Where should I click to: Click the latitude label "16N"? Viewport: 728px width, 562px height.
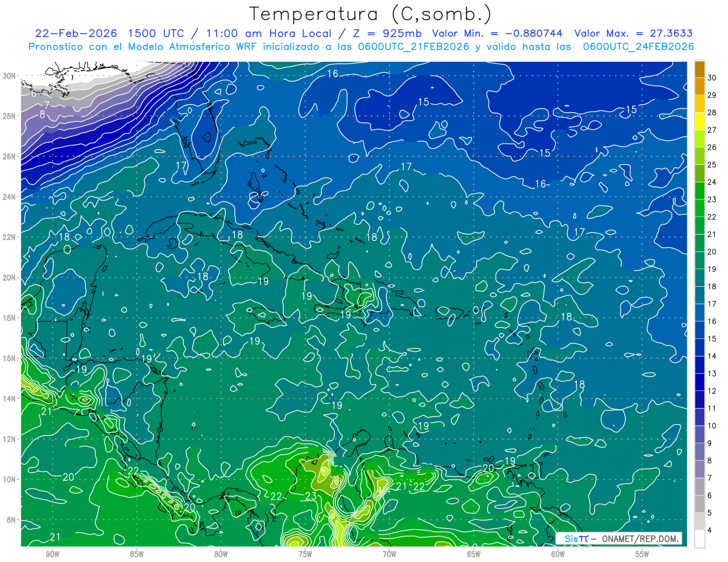tap(10, 358)
